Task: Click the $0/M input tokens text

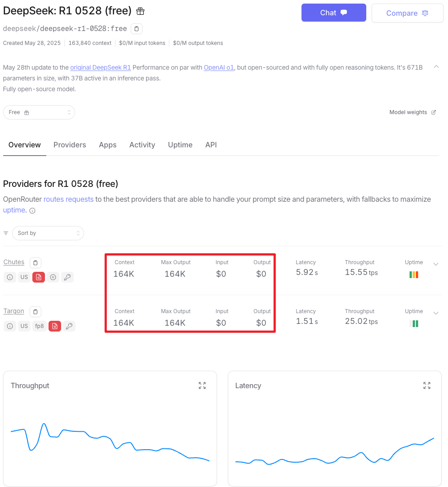Action: click(x=142, y=43)
